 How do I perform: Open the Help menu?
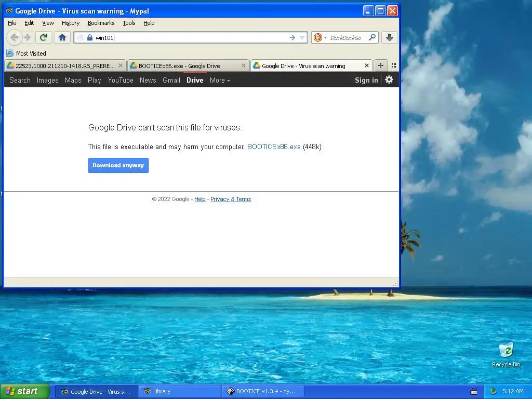[149, 23]
